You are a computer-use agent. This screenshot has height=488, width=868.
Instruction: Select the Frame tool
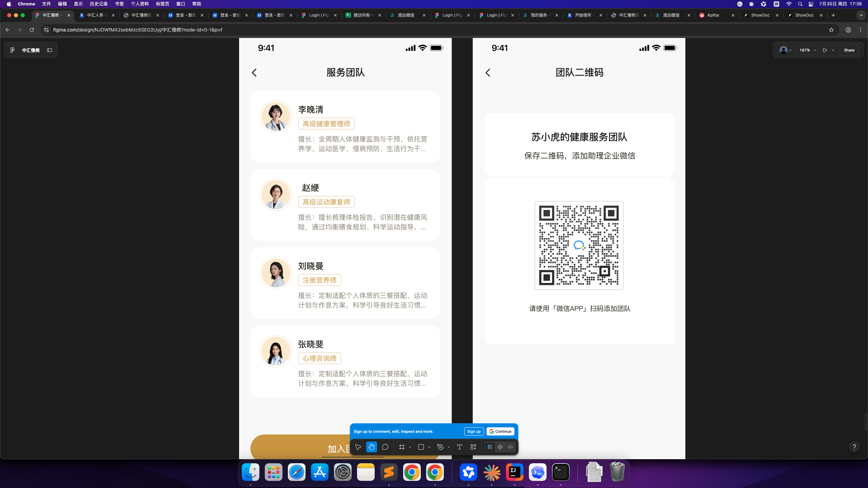pos(402,447)
